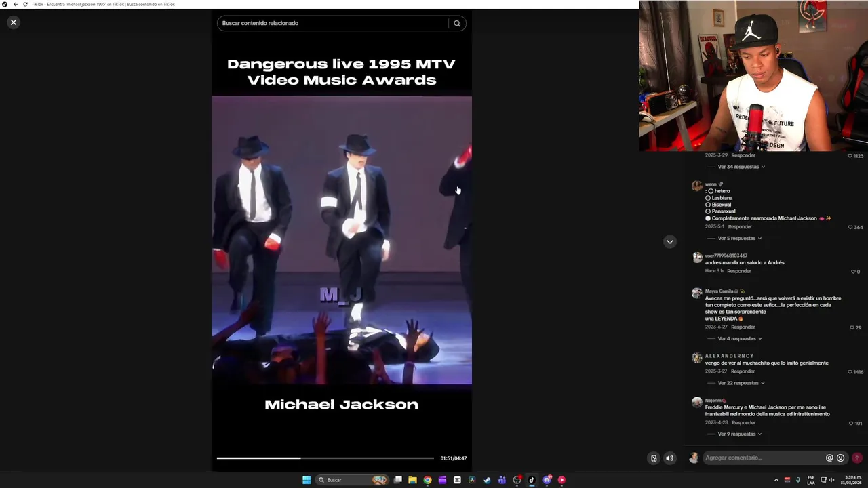The height and width of the screenshot is (488, 868).
Task: Go back using the browser back arrow
Action: (16, 4)
